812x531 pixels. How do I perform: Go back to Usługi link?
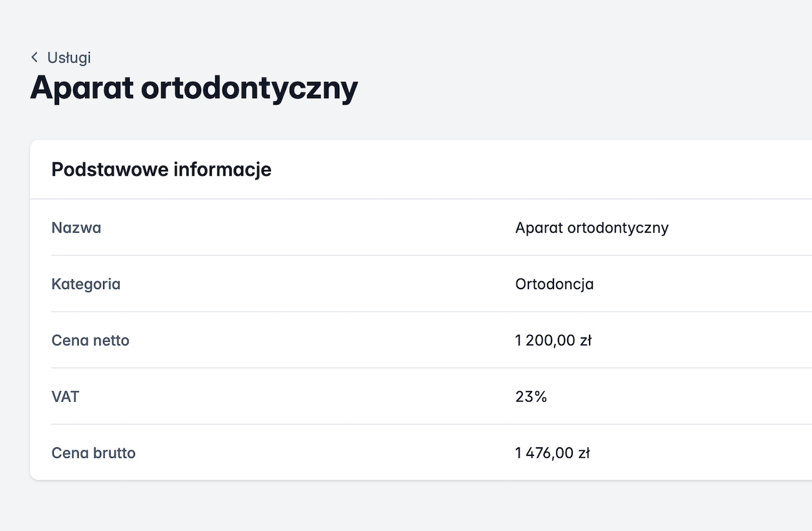(69, 57)
